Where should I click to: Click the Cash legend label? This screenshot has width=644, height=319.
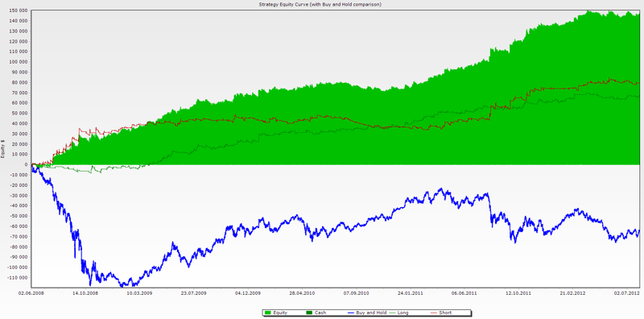click(320, 313)
